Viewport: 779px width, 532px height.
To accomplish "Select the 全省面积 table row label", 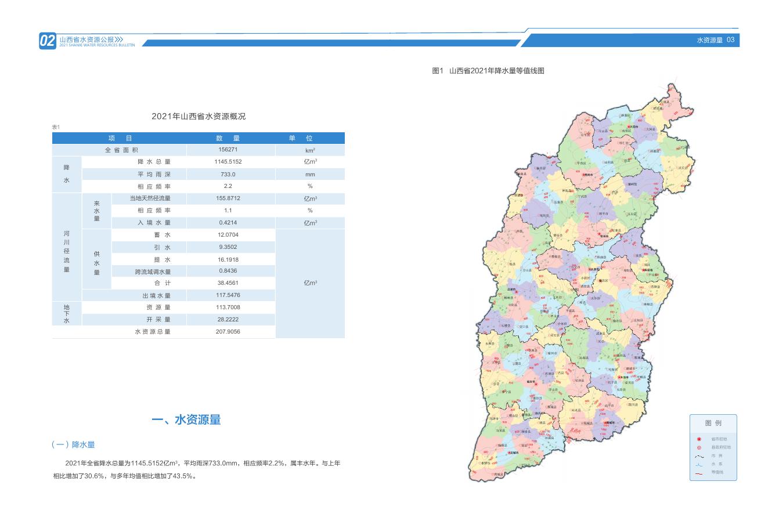I will (120, 150).
